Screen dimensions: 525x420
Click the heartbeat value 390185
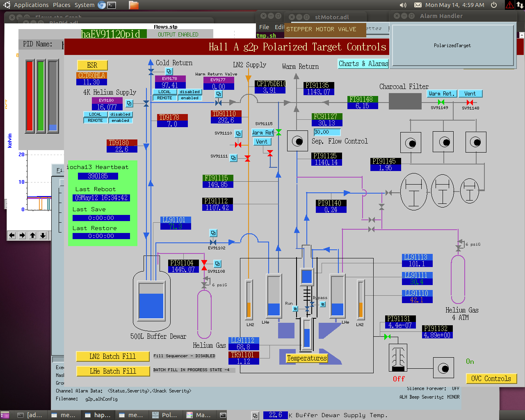click(x=98, y=176)
